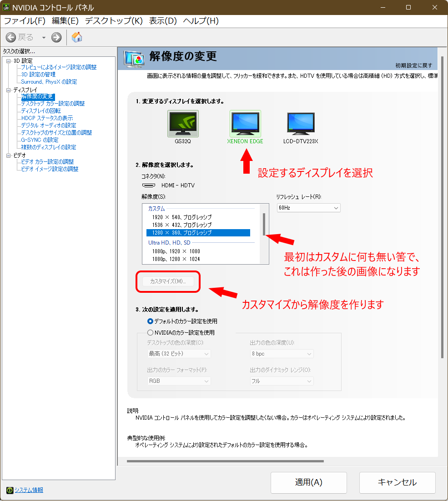Open デスクトップの色の深度 dropdown

click(179, 354)
